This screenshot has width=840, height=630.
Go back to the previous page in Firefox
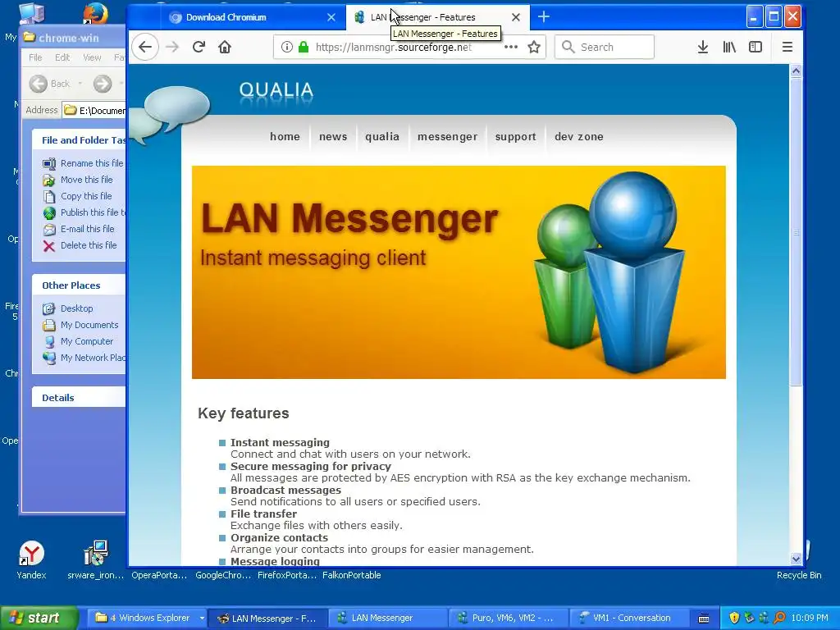coord(145,47)
